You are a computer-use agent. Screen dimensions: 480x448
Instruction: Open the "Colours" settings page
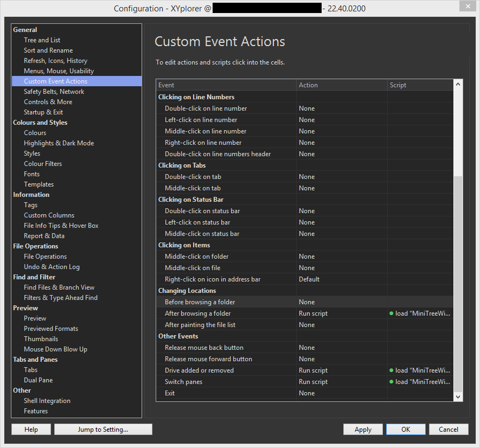pos(35,132)
